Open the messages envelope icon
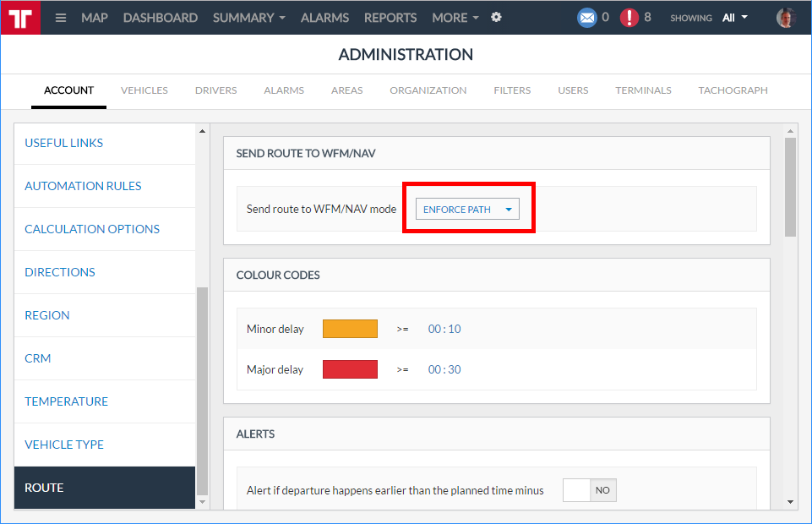Viewport: 812px width, 524px height. click(586, 18)
